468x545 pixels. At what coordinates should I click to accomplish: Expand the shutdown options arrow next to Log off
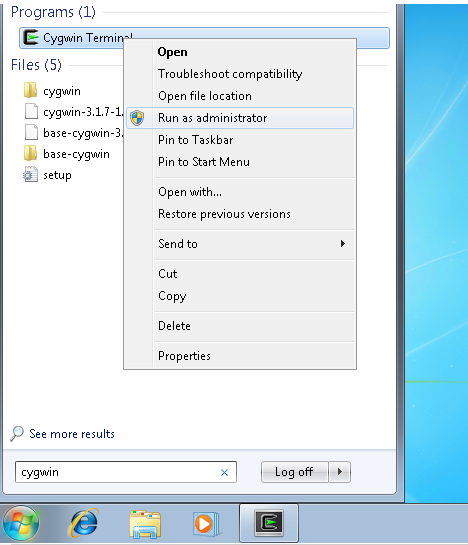point(340,472)
